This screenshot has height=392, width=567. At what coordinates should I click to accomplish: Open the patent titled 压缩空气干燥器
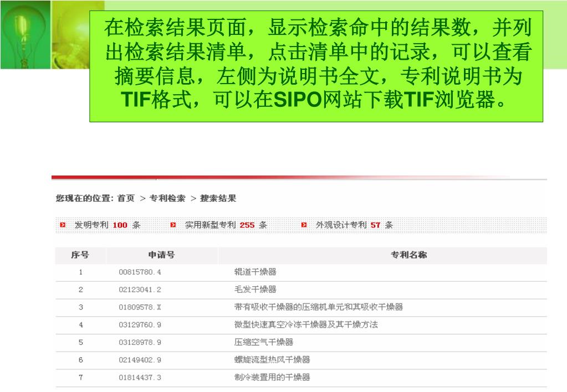264,342
